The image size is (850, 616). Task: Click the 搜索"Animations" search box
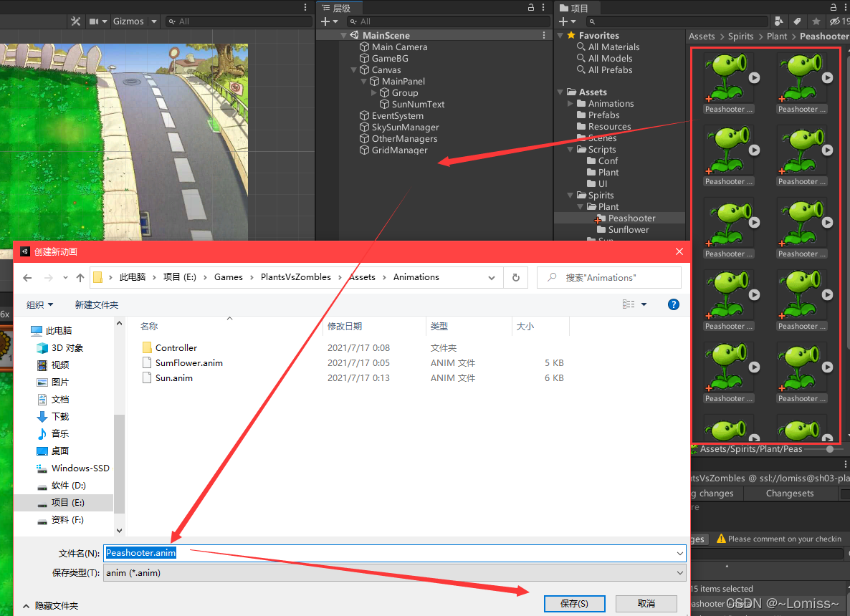[x=608, y=277]
